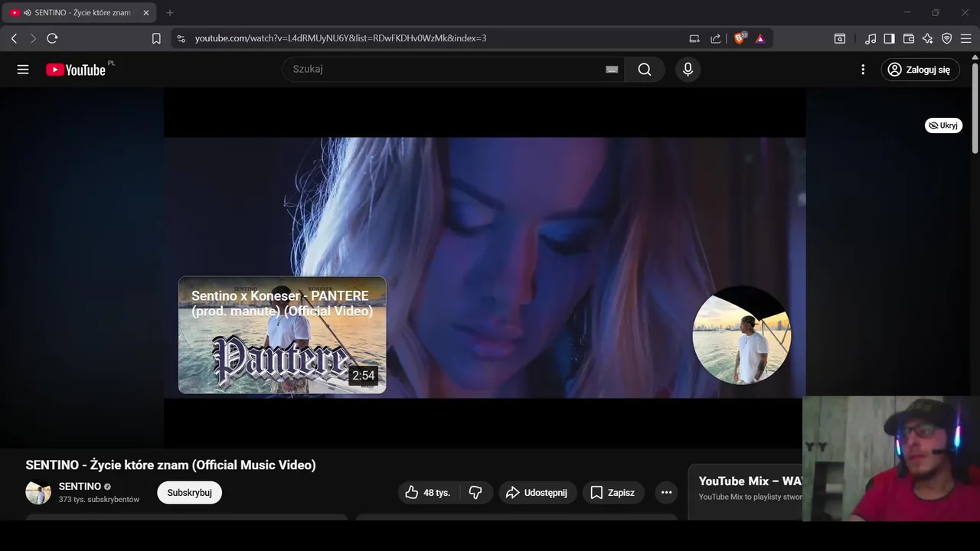Open Leo AI sparkle icon
This screenshot has width=980, height=551.
pyautogui.click(x=928, y=38)
